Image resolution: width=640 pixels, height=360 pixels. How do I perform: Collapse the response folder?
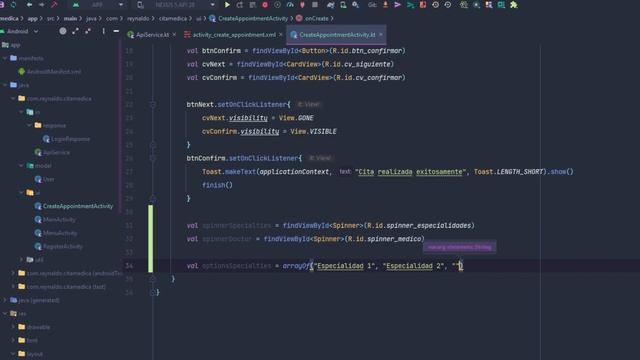pyautogui.click(x=29, y=125)
